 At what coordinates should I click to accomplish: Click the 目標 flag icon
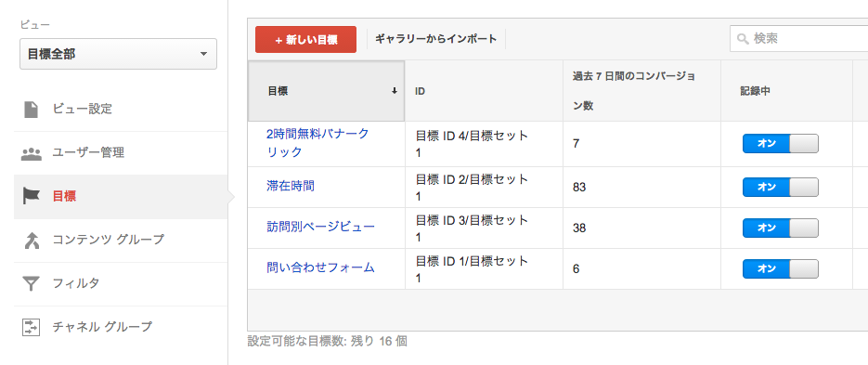pyautogui.click(x=31, y=196)
